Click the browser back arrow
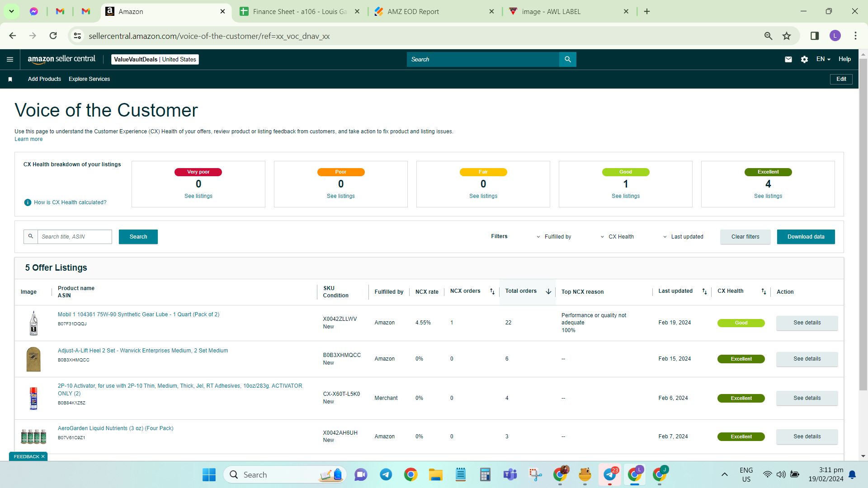868x488 pixels. [13, 36]
